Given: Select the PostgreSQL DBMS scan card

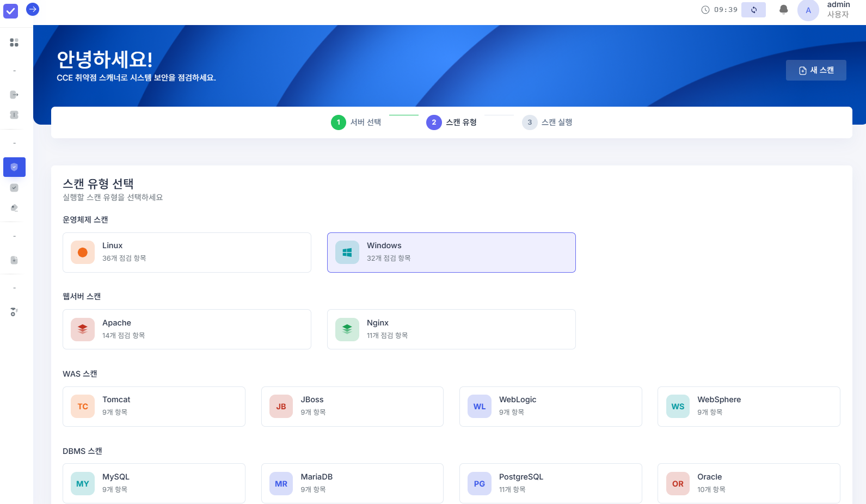Looking at the screenshot, I should 550,483.
